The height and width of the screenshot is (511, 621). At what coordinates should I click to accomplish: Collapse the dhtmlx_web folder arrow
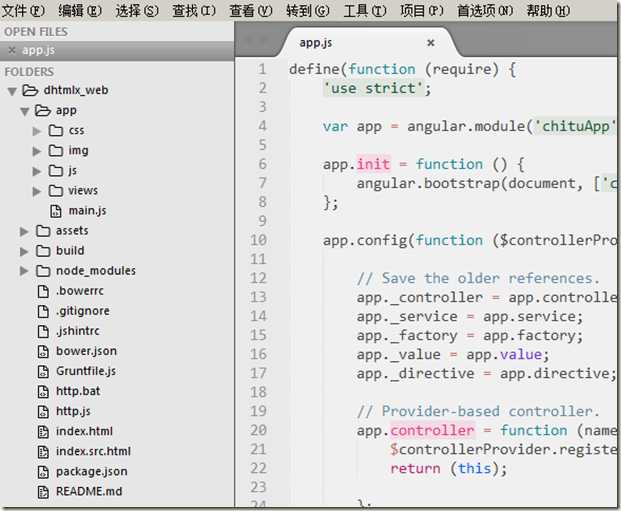[x=12, y=92]
